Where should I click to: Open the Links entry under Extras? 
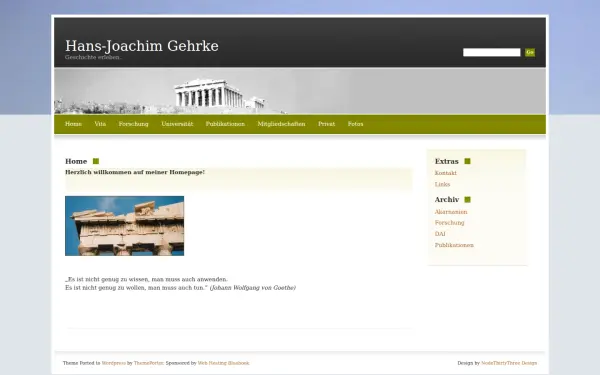[442, 184]
